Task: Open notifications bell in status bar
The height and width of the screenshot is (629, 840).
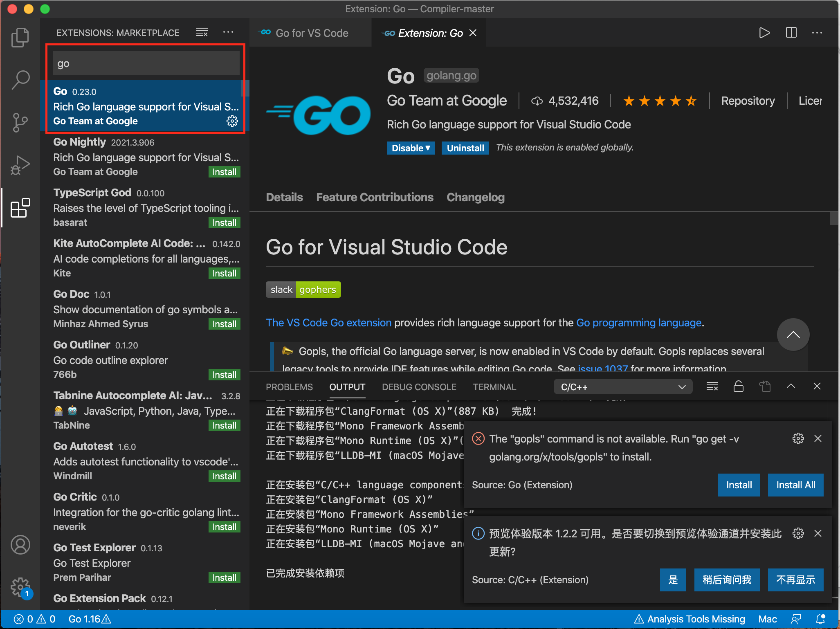Action: [x=821, y=619]
